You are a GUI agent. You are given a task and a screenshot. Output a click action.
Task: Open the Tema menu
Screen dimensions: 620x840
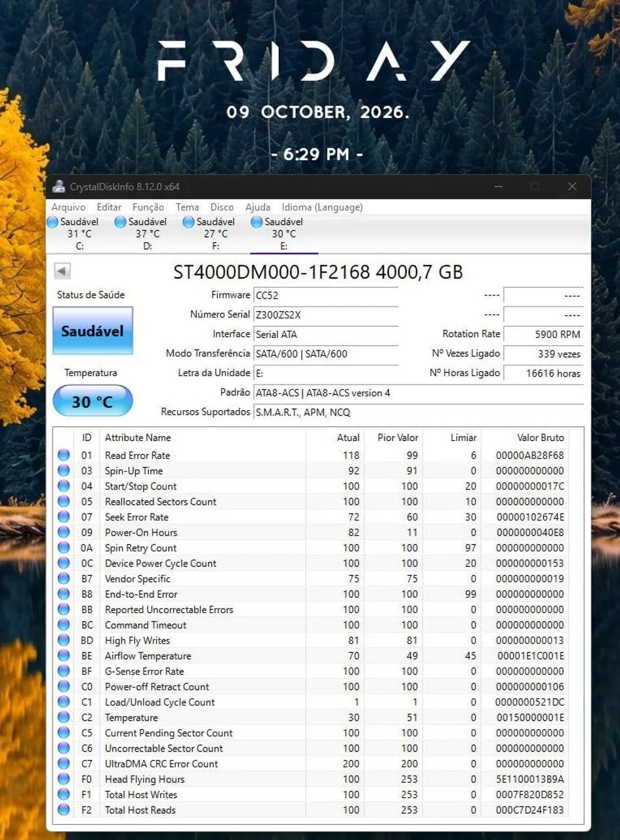(x=187, y=207)
